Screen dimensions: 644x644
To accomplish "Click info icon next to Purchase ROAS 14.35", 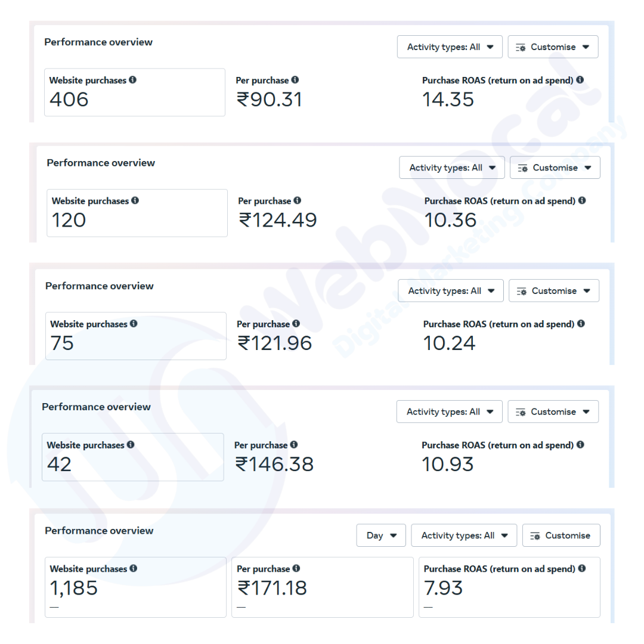I will [x=580, y=80].
